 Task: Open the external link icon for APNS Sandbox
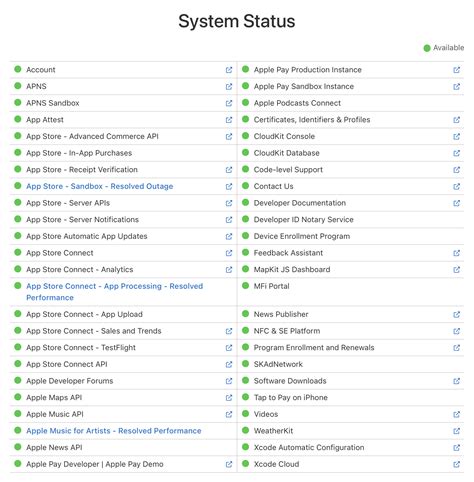click(229, 103)
